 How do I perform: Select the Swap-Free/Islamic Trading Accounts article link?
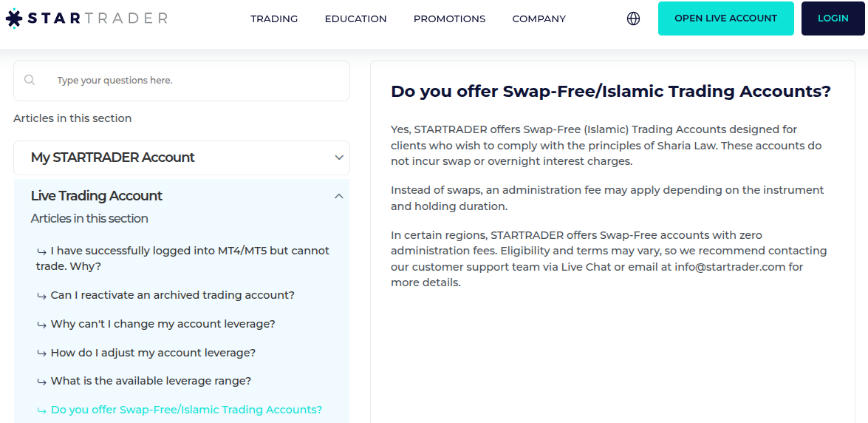click(x=186, y=410)
